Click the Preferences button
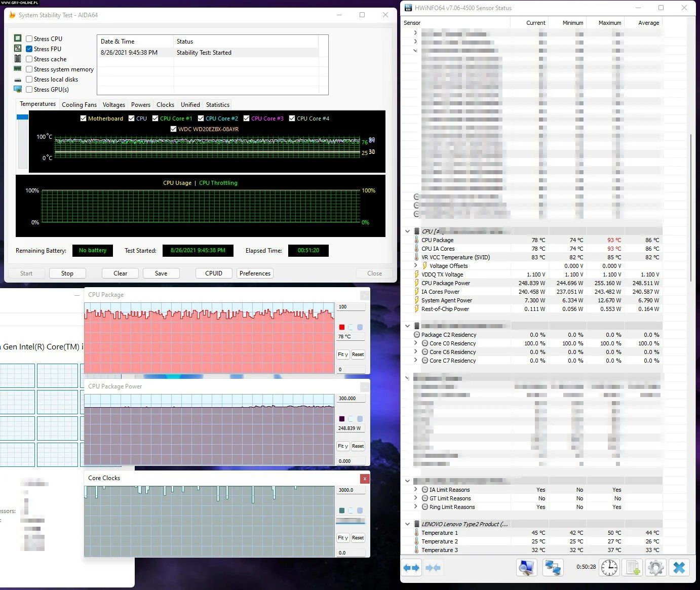The width and height of the screenshot is (700, 590). coord(255,273)
